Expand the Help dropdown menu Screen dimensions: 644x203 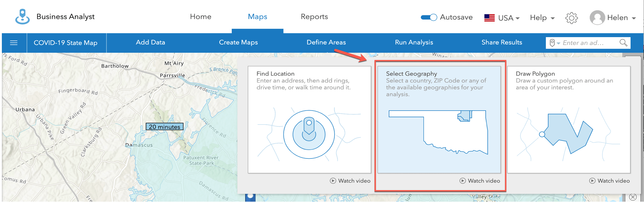pos(542,18)
